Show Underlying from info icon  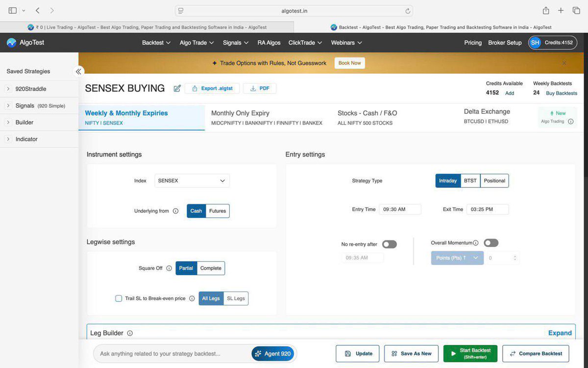coord(175,211)
